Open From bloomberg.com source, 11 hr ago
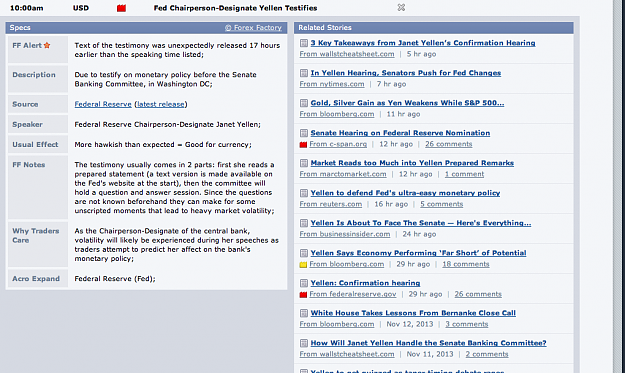The image size is (625, 373). pos(337,114)
